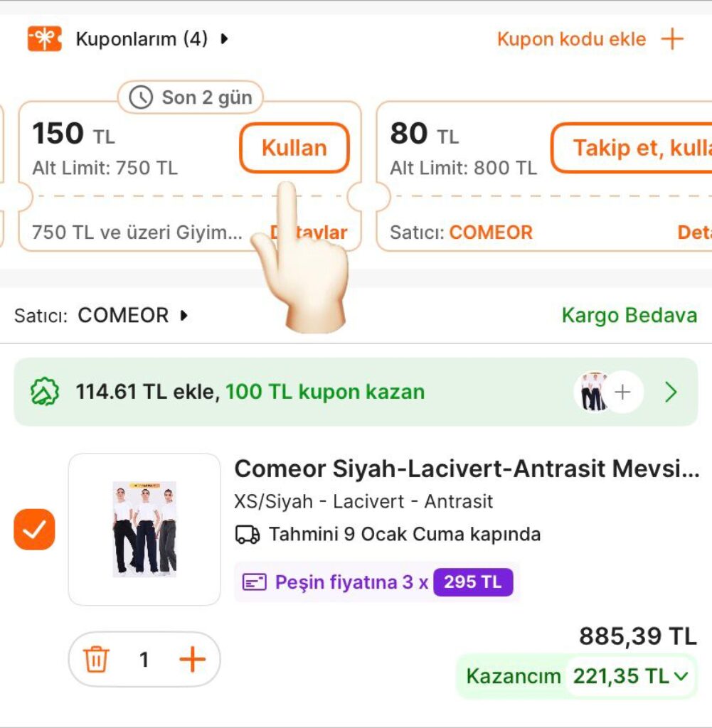Open the COMEOR seller link on the coupon

[491, 232]
